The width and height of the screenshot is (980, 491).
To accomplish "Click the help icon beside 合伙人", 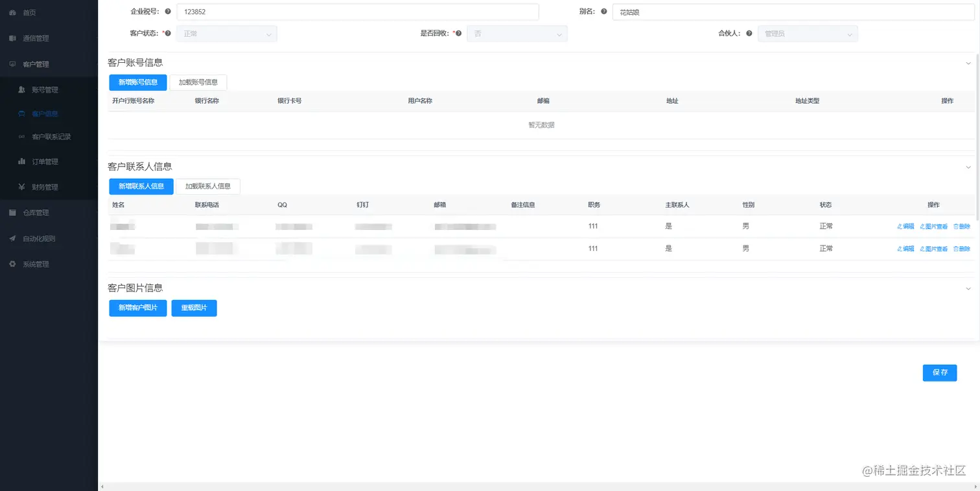I will (x=749, y=34).
